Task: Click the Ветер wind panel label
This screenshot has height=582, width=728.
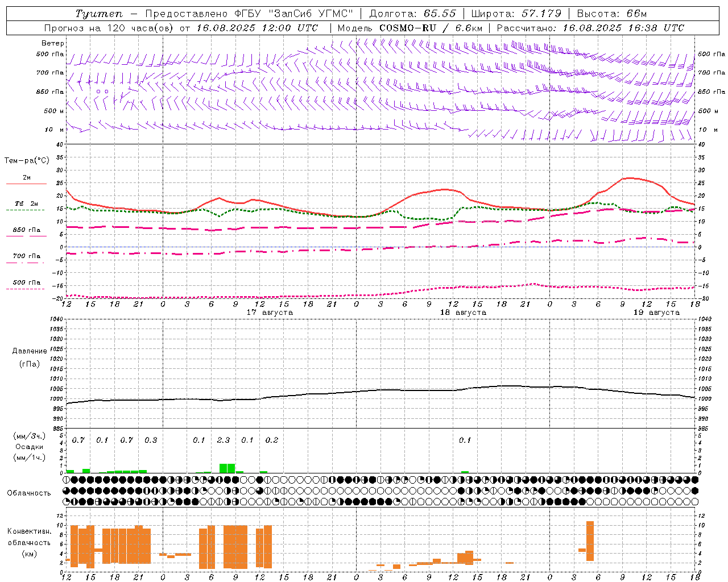Action: (53, 43)
